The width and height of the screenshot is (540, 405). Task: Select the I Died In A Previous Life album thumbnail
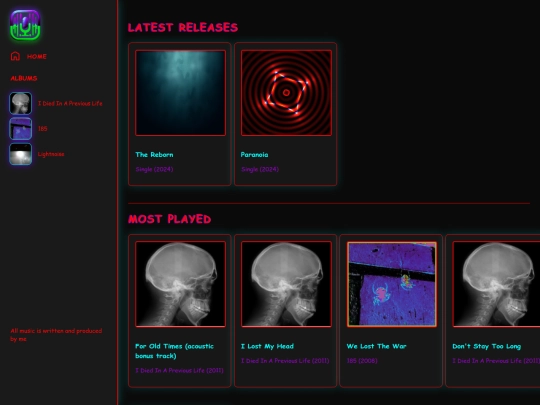tap(21, 103)
